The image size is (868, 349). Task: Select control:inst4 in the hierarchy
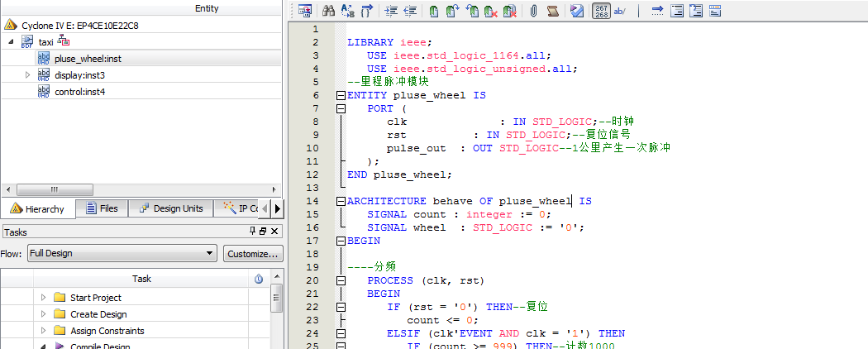pyautogui.click(x=79, y=92)
